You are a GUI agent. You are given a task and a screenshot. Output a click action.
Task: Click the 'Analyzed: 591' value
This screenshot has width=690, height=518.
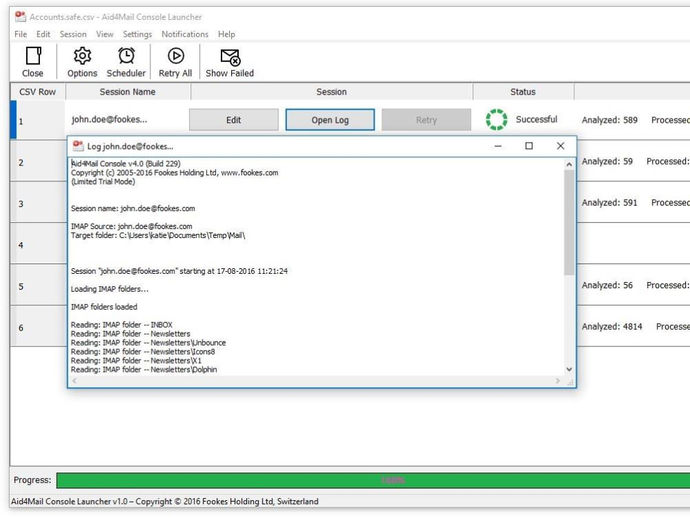pyautogui.click(x=609, y=202)
